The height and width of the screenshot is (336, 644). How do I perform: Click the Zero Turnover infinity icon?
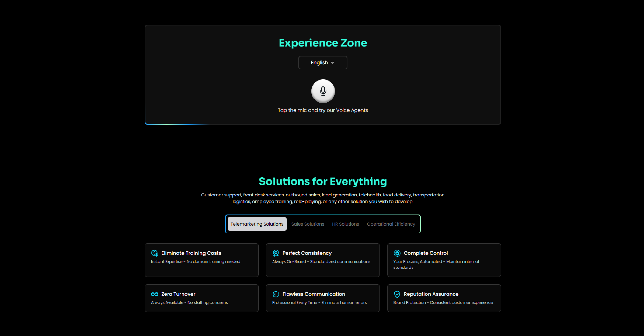click(x=155, y=294)
